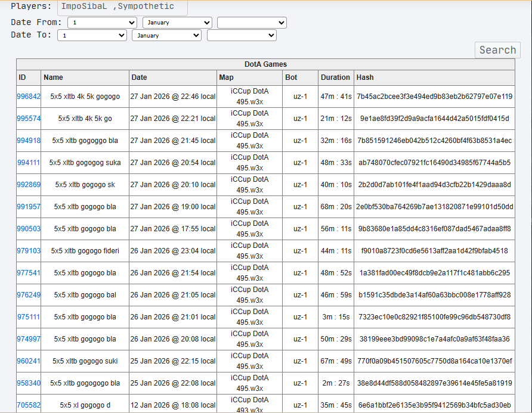Open game ID 991957

(x=29, y=207)
